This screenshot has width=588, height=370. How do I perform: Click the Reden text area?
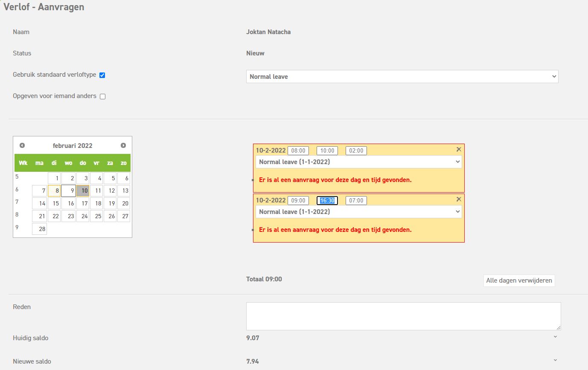point(403,316)
